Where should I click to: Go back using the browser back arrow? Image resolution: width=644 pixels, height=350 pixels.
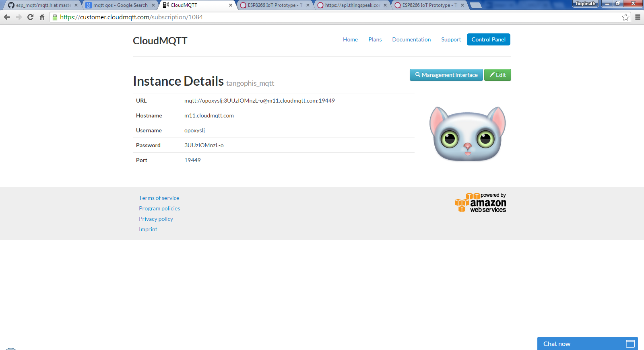7,17
